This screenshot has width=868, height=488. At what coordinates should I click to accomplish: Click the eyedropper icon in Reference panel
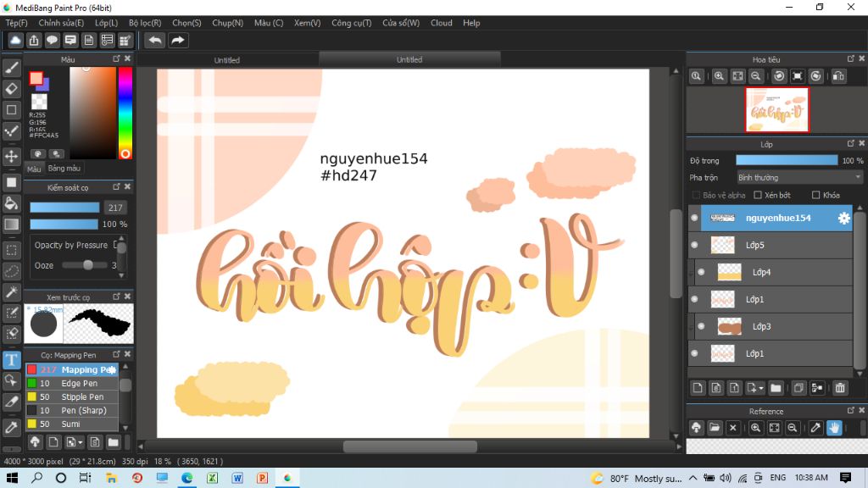point(815,427)
